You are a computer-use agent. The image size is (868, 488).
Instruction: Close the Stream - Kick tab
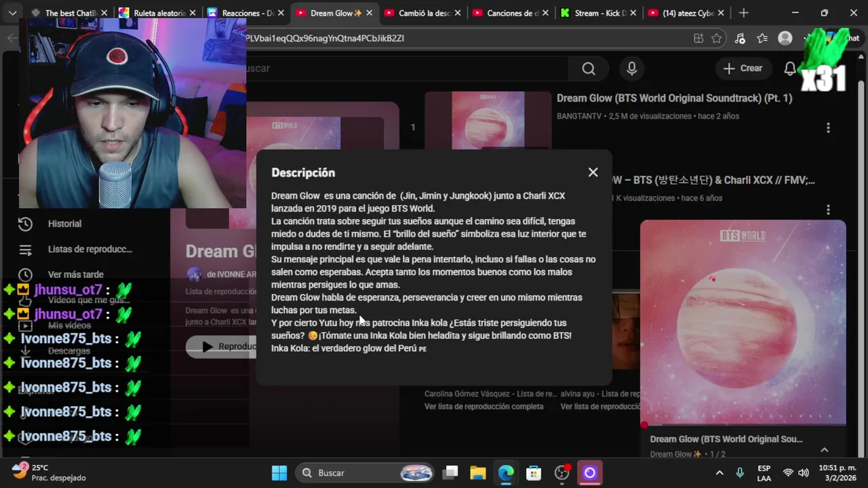click(632, 13)
